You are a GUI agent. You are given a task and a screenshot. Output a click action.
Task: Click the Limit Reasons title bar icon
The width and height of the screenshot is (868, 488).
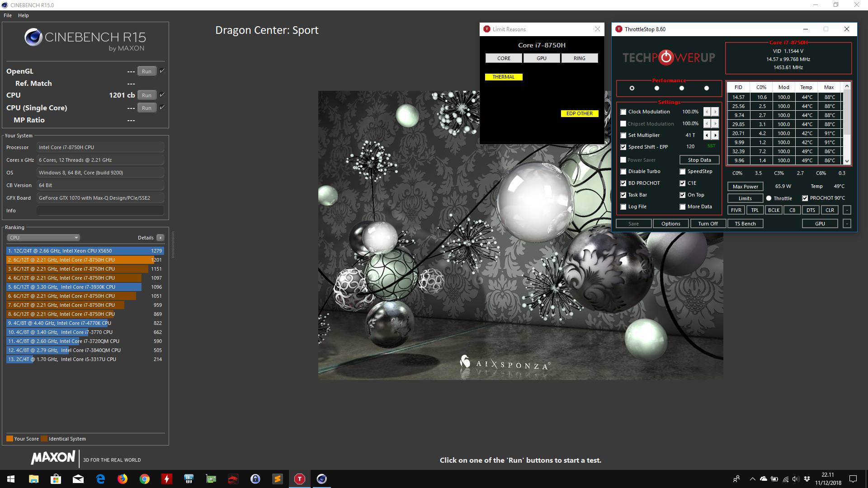(487, 29)
